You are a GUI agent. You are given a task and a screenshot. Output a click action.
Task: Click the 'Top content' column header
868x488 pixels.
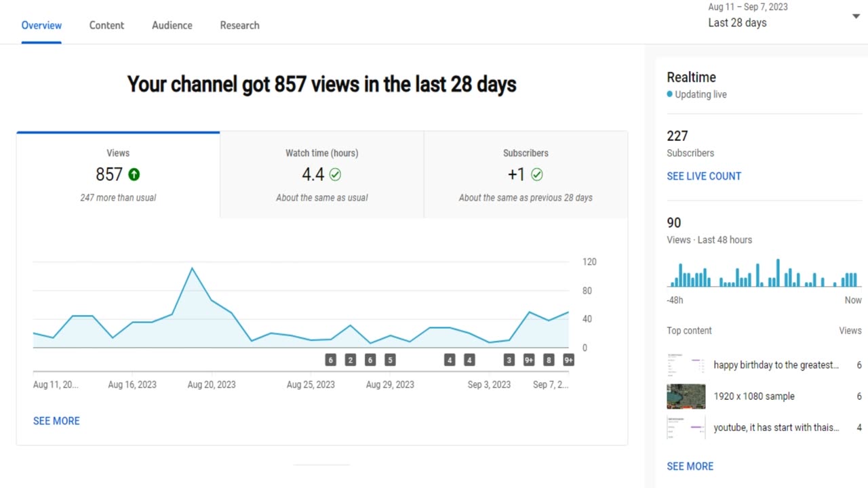(x=689, y=331)
